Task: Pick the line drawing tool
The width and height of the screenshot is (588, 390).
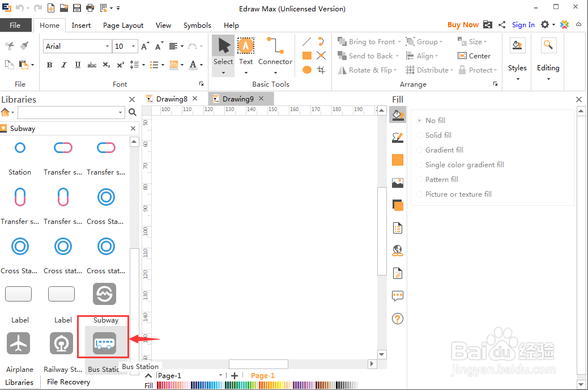Action: (x=307, y=41)
